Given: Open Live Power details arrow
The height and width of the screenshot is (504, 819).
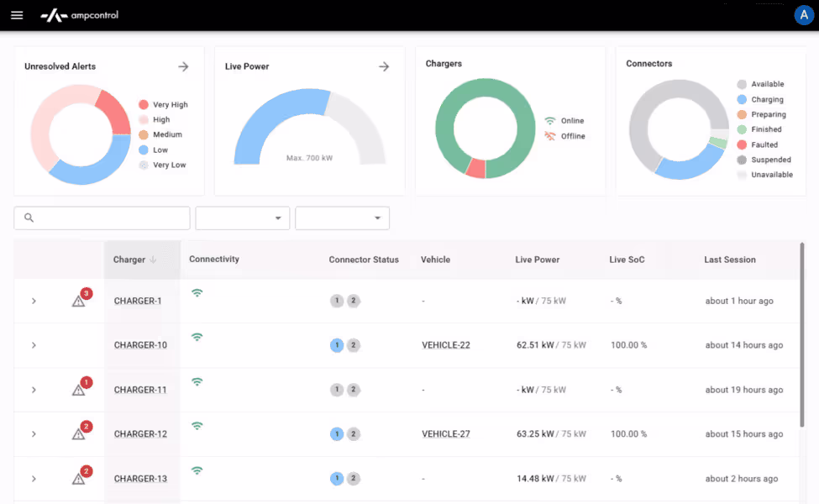Looking at the screenshot, I should click(x=384, y=66).
